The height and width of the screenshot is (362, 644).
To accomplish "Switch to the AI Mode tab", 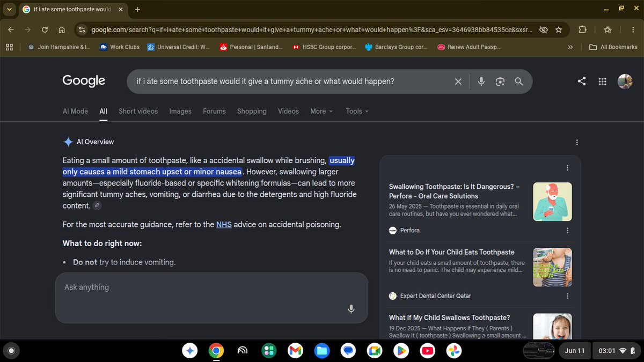I will [x=75, y=111].
